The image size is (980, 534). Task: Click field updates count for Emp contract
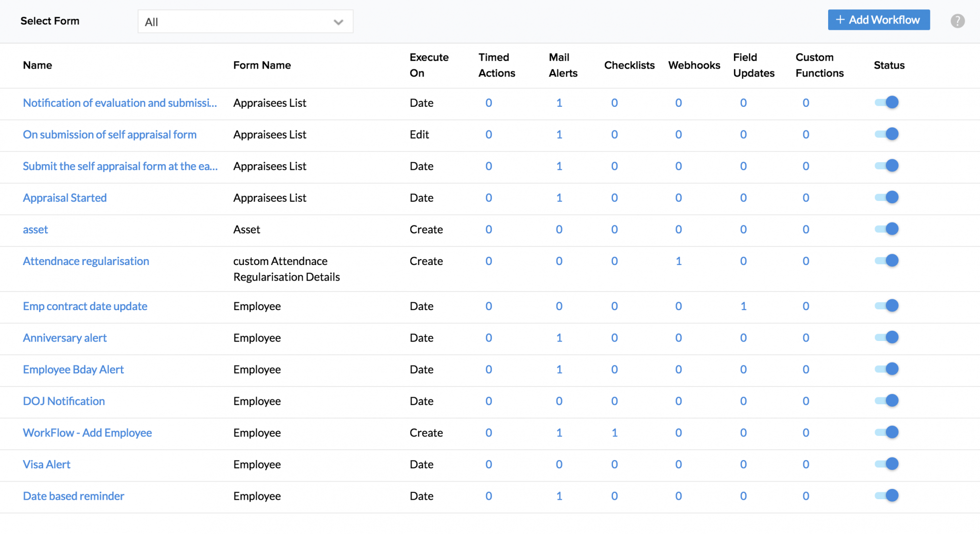(x=743, y=306)
